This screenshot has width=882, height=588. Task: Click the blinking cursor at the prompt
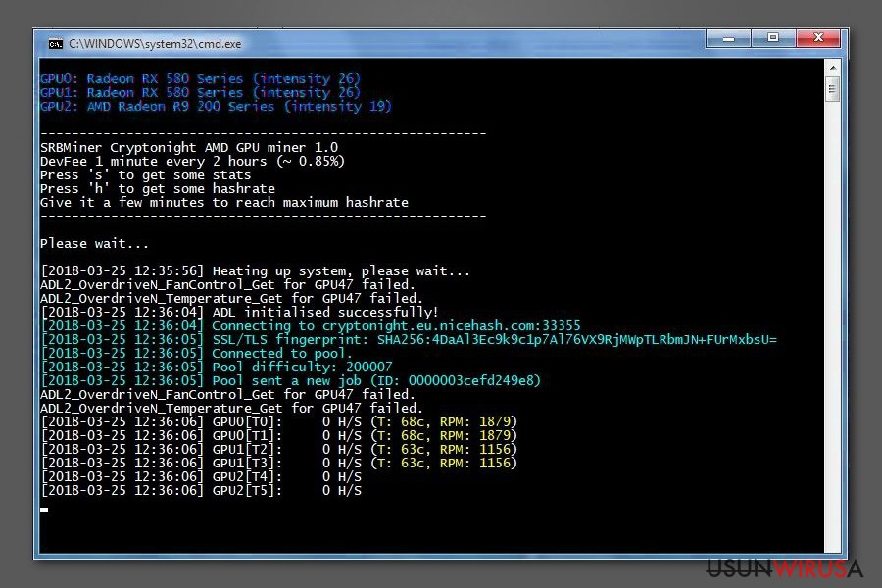click(x=44, y=510)
